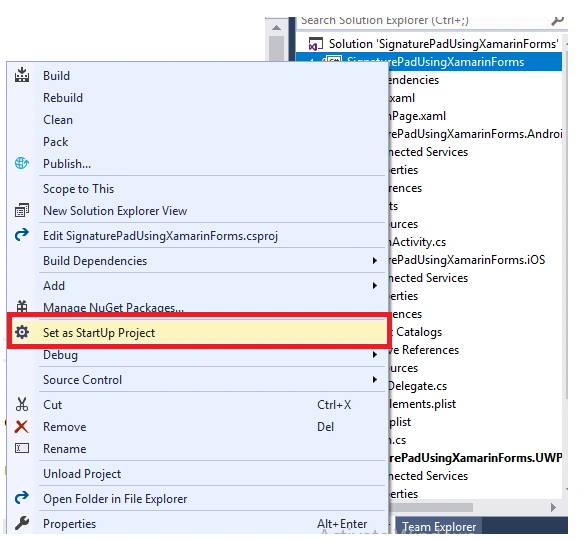The image size is (586, 541).
Task: Click the Build icon in context menu
Action: click(x=22, y=75)
